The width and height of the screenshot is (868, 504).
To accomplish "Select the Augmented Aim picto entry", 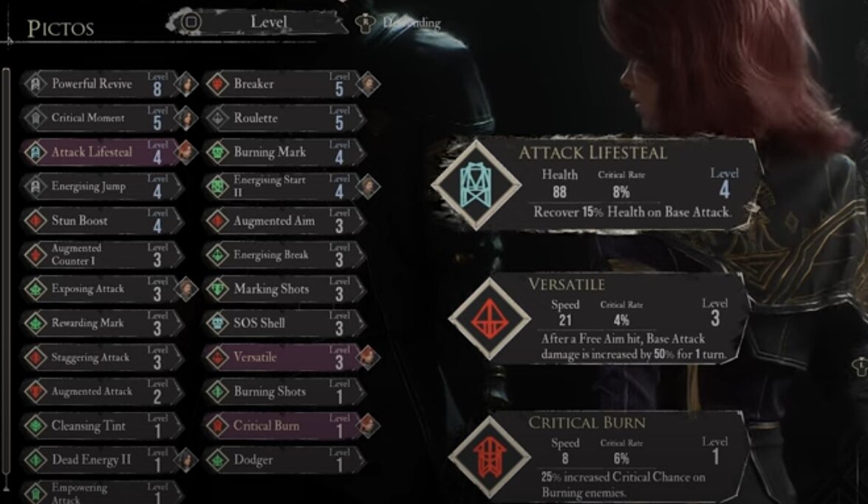I will [x=284, y=220].
